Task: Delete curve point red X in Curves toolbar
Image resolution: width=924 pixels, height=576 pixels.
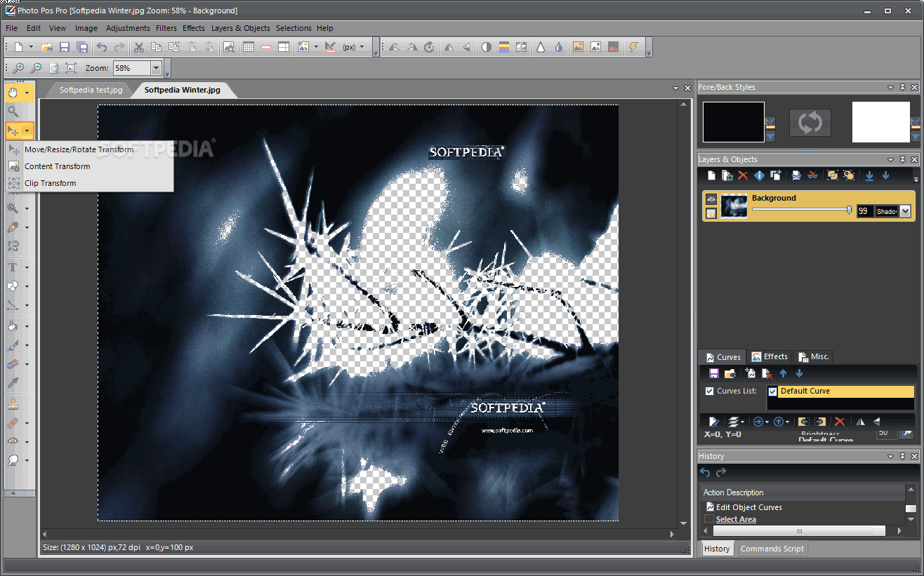Action: (839, 422)
